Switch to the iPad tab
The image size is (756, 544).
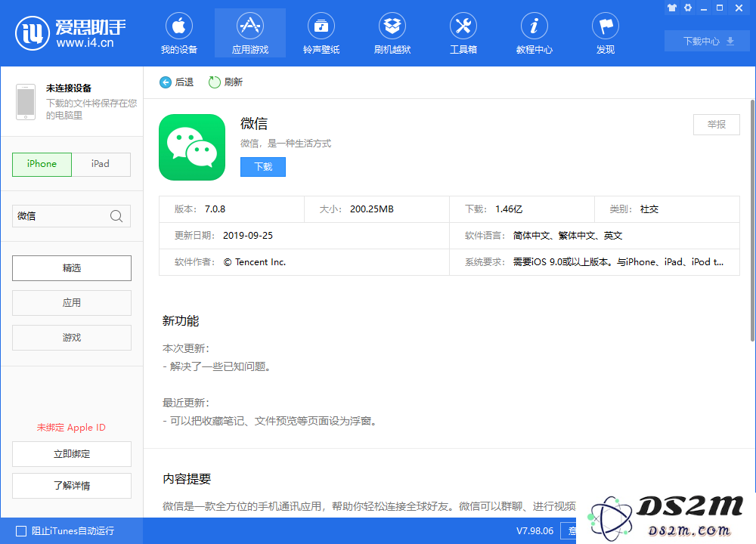(101, 164)
